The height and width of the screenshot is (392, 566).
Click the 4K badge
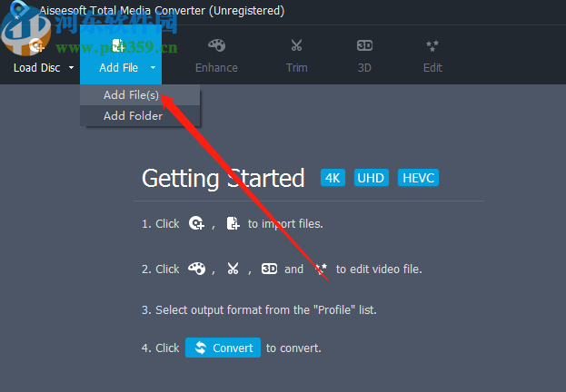click(x=333, y=178)
